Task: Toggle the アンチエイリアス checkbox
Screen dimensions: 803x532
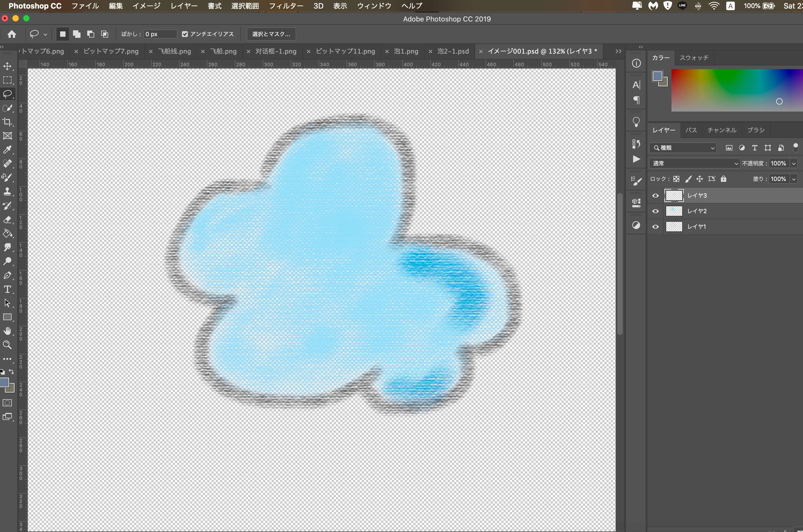Action: [185, 34]
